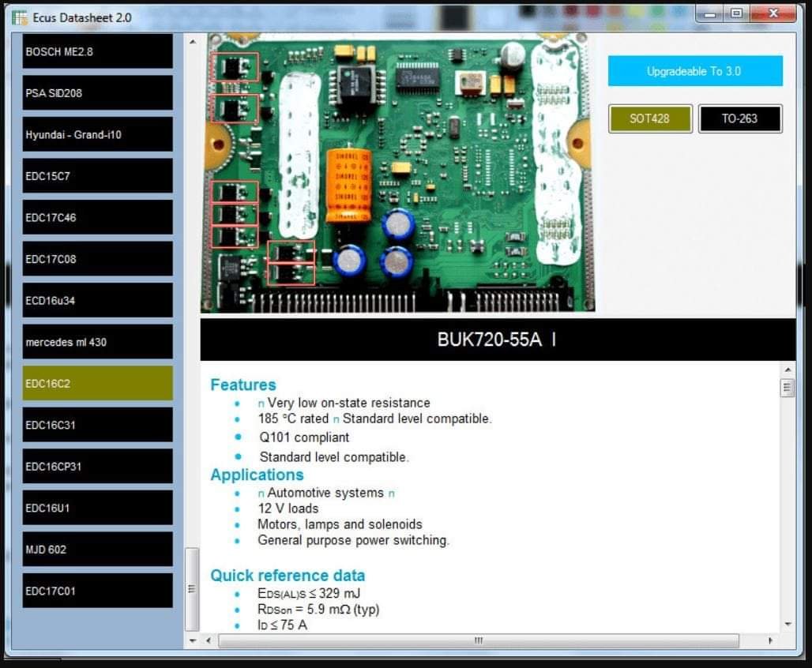Switch to the TO-263 package option
The image size is (812, 668).
click(740, 118)
